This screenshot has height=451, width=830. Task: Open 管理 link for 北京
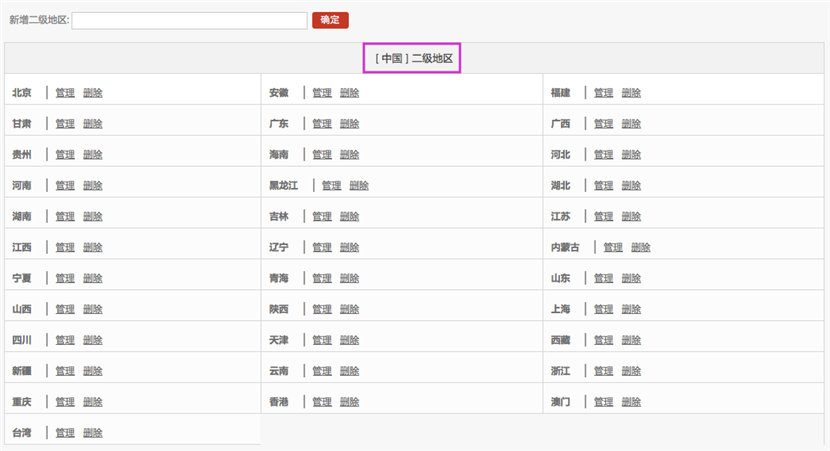pos(65,93)
